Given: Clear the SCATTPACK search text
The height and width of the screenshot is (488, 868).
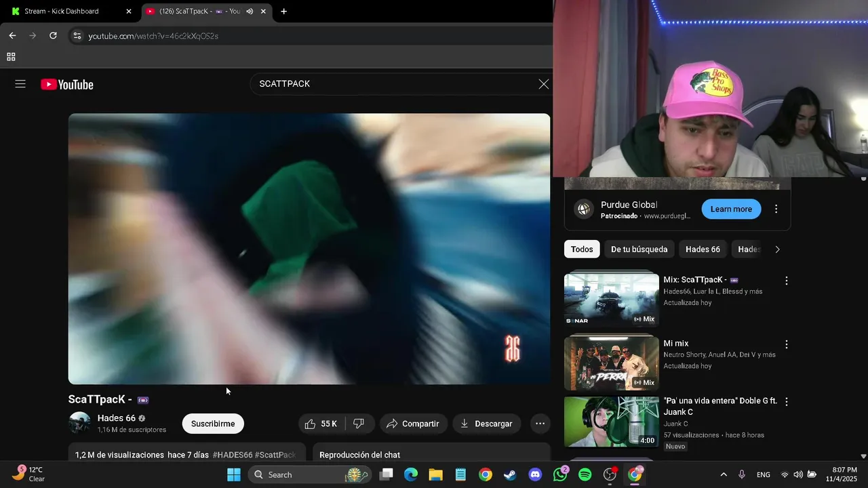Looking at the screenshot, I should (544, 84).
